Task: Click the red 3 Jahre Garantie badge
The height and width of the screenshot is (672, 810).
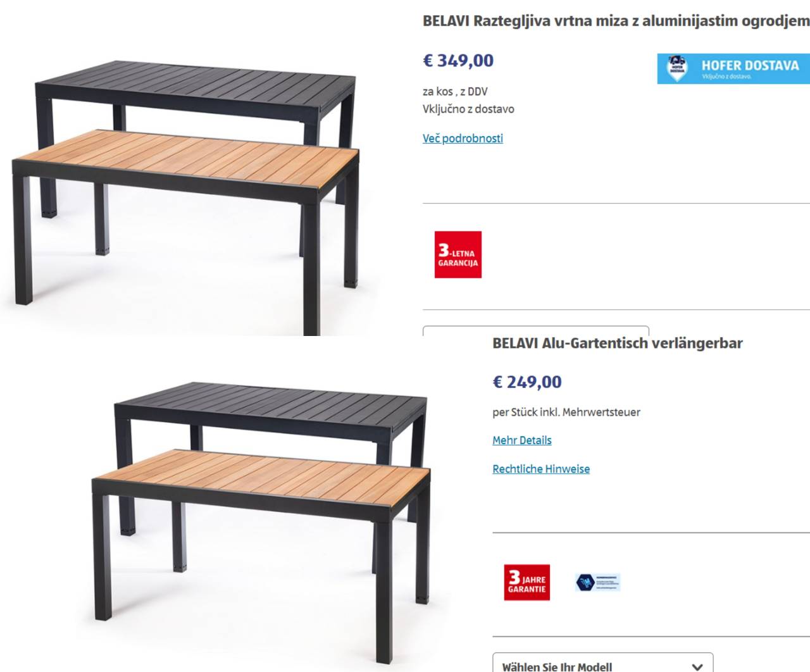Action: [x=527, y=582]
